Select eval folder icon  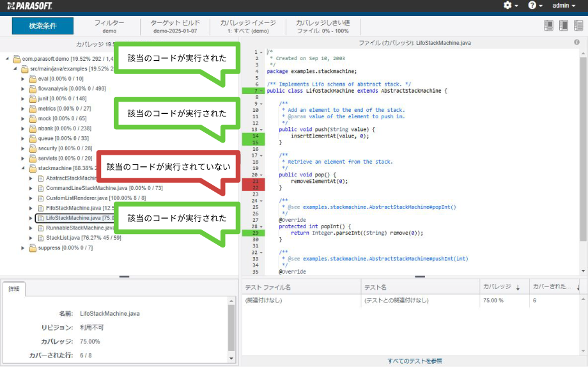[x=33, y=79]
